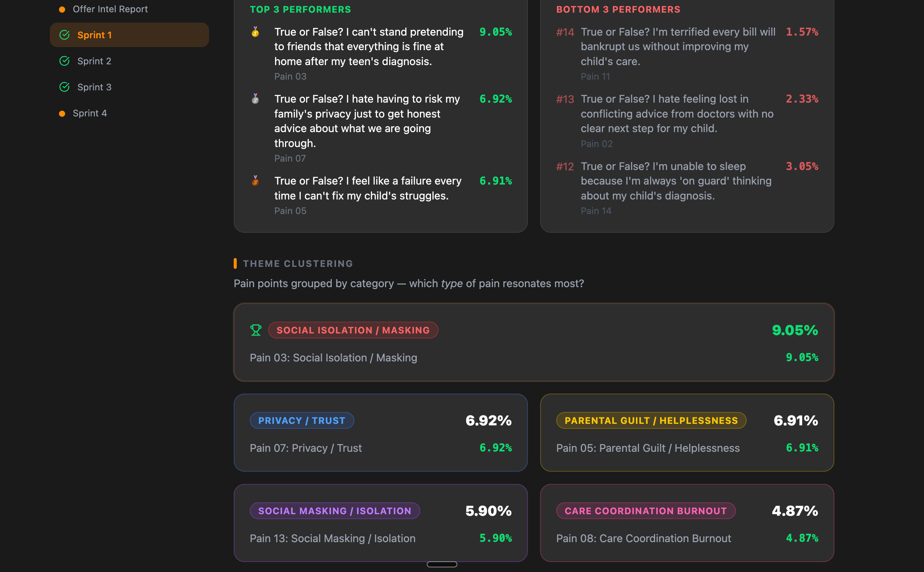Viewport: 924px width, 572px height.
Task: Click the Sprint 3 checkmark icon
Action: click(x=64, y=87)
